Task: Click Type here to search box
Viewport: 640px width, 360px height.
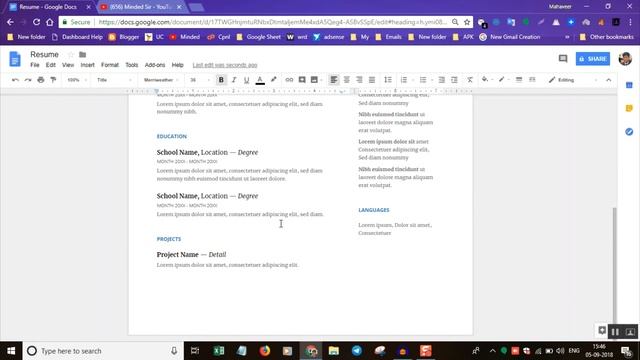Action: 103,351
